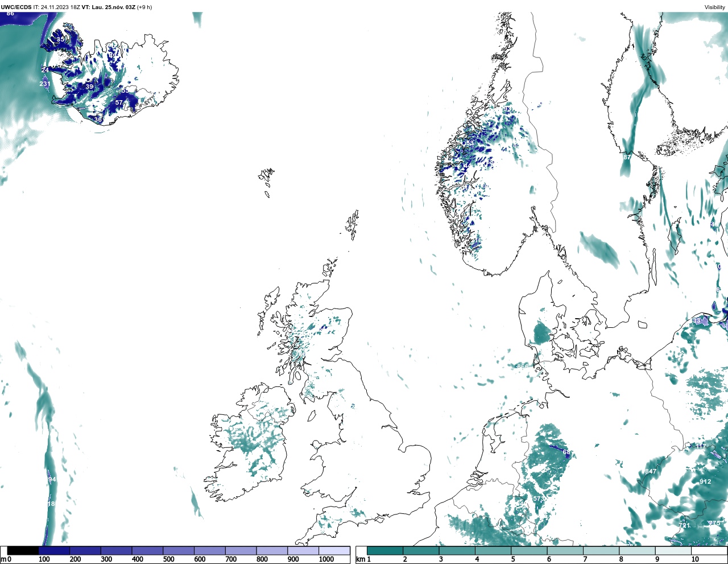Click the legend swatch right of 1000 m
This screenshot has height=564, width=728.
[x=334, y=550]
